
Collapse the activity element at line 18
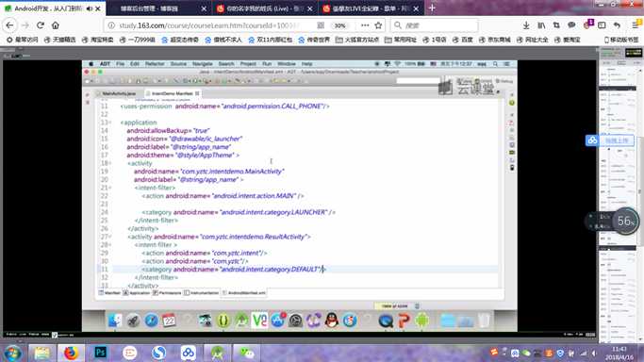[110, 163]
